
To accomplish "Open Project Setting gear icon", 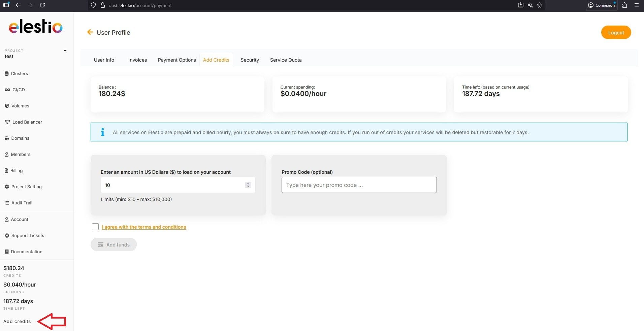I will click(x=7, y=187).
